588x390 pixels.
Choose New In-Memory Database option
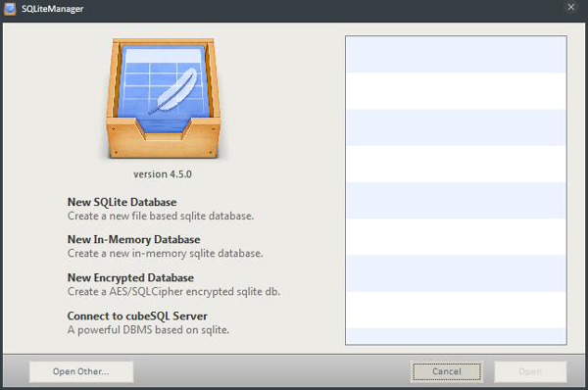[x=134, y=240]
